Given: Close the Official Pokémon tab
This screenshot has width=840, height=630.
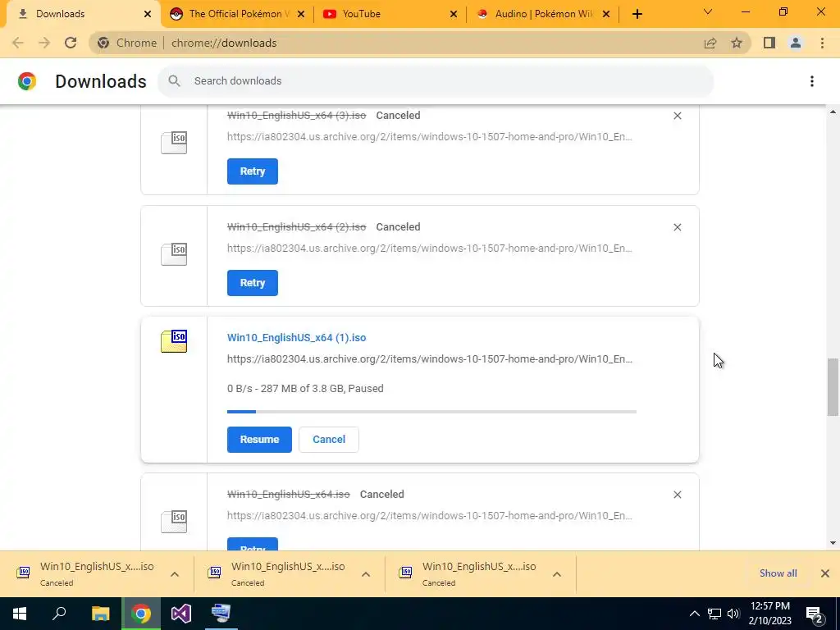Looking at the screenshot, I should pyautogui.click(x=300, y=14).
